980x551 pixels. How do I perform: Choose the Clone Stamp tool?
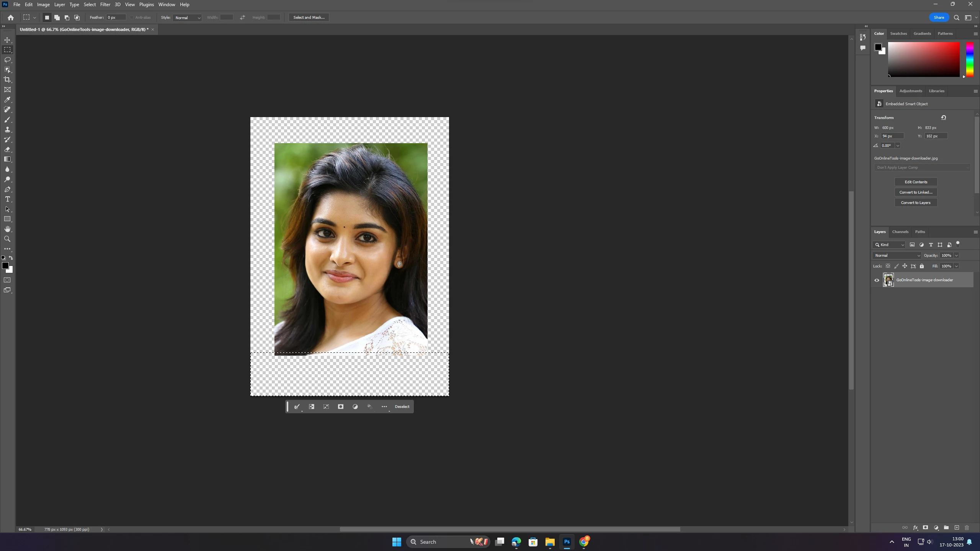7,130
